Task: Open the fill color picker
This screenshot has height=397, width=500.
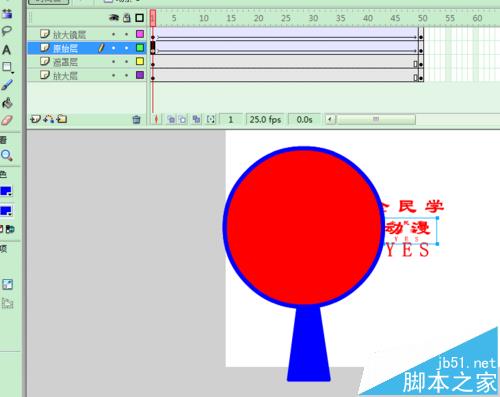Action: tap(6, 211)
